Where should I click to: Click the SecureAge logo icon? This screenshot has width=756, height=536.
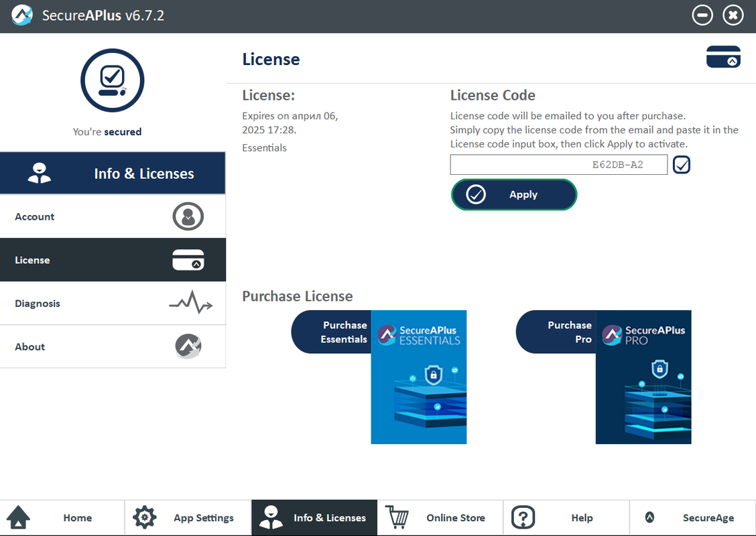click(649, 518)
